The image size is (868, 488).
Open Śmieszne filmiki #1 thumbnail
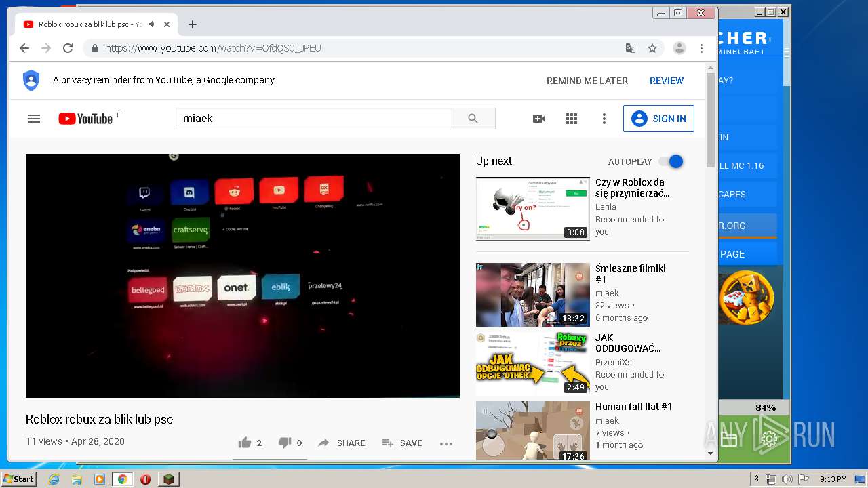click(533, 295)
